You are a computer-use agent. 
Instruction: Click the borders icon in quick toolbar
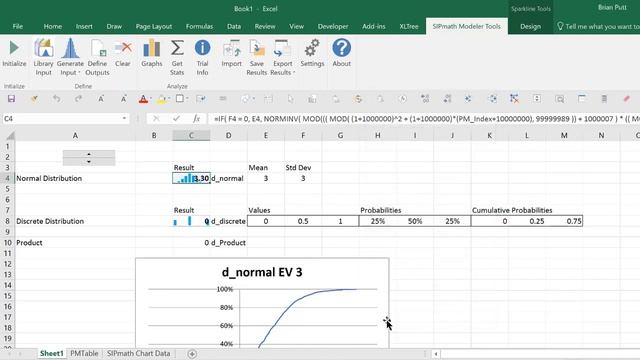tap(180, 98)
